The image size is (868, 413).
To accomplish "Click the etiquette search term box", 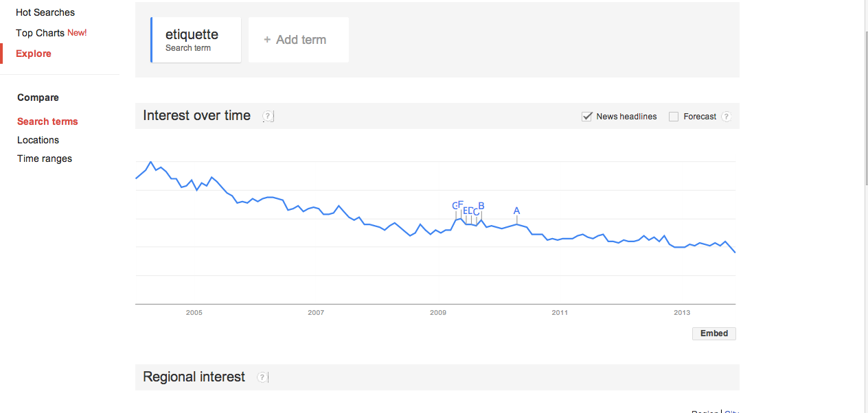I will pyautogui.click(x=196, y=40).
